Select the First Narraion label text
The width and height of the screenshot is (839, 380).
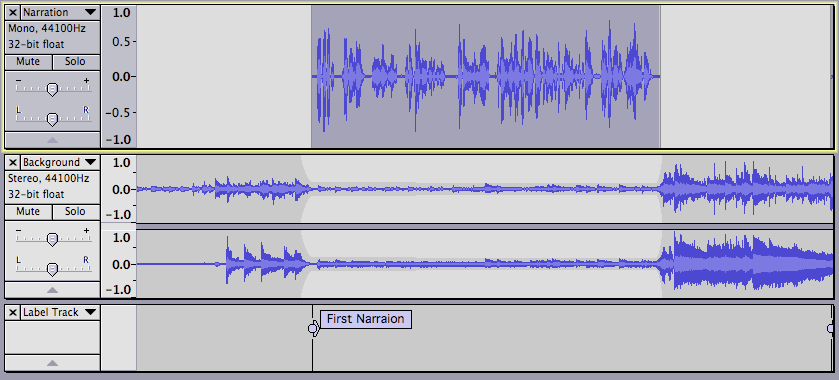point(365,319)
